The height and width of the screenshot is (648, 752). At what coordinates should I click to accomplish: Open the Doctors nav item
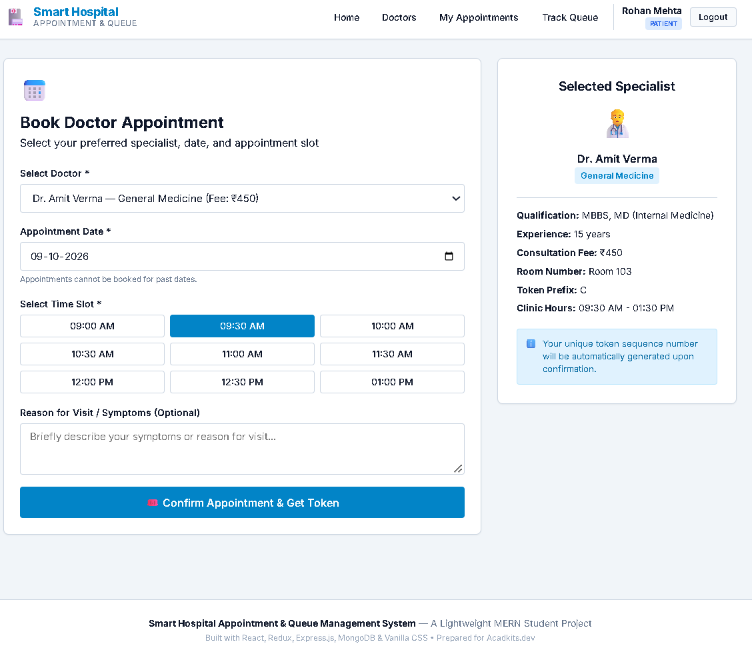point(399,17)
